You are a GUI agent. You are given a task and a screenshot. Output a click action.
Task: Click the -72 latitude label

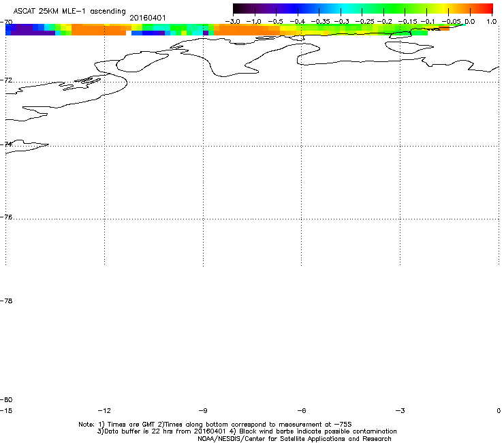click(x=6, y=80)
